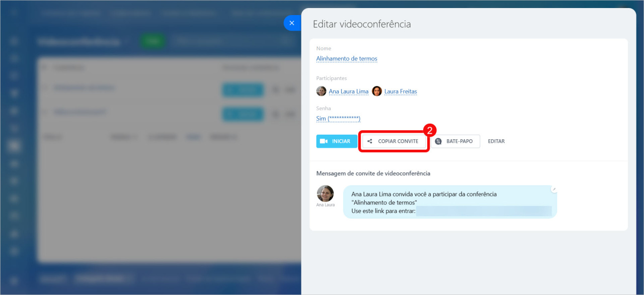Open the Laura Freitas participant link
Image resolution: width=644 pixels, height=295 pixels.
400,91
